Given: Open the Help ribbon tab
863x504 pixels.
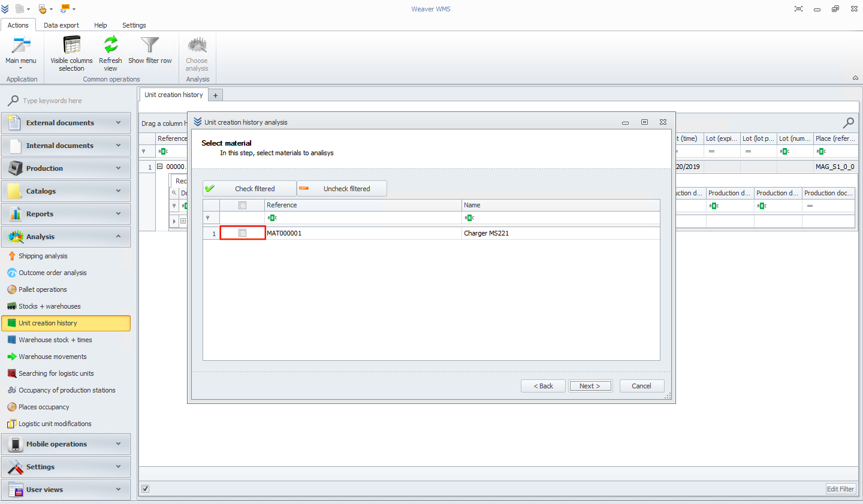Looking at the screenshot, I should (x=101, y=25).
